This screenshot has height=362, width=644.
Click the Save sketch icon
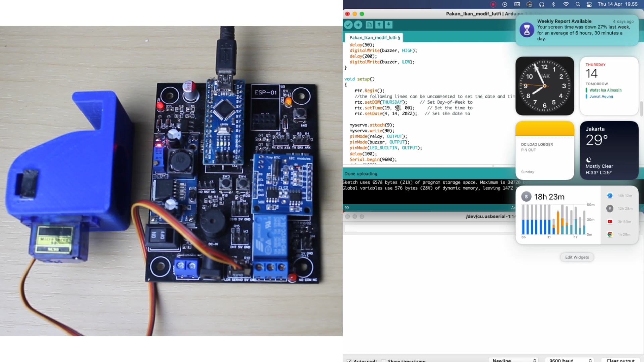[x=389, y=25]
